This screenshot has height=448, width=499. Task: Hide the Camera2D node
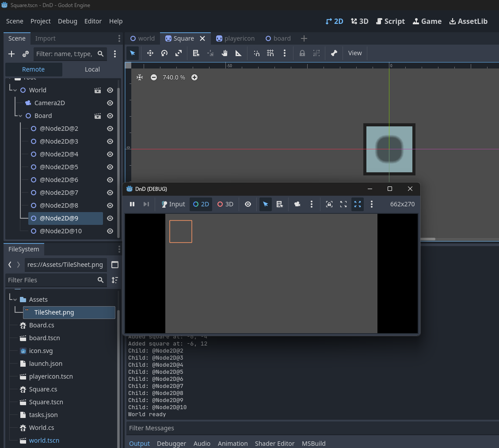[110, 103]
